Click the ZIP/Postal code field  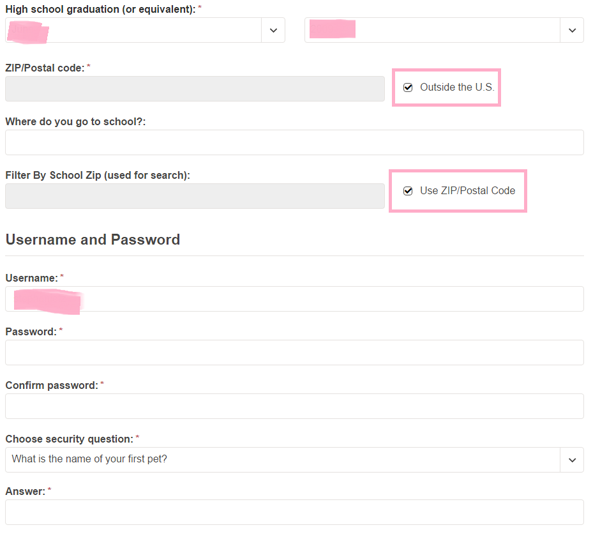(195, 88)
